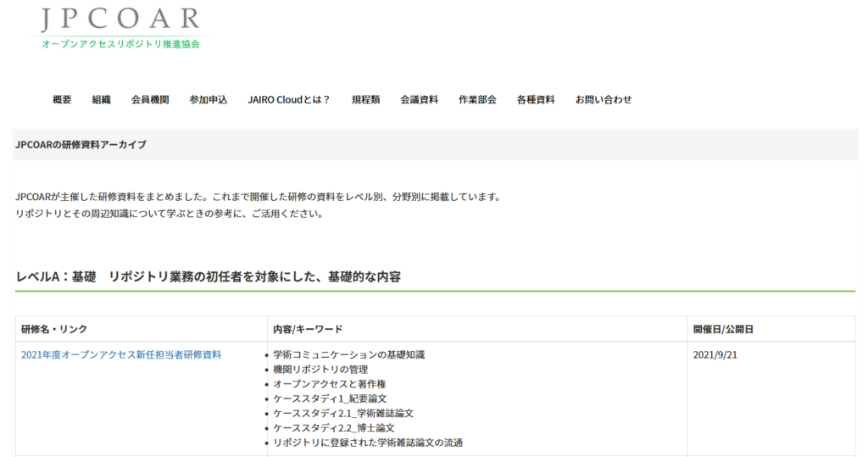Click the JPCOARの研修資料アーカイブ page title
Screen dimensions: 868x457
pos(81,145)
